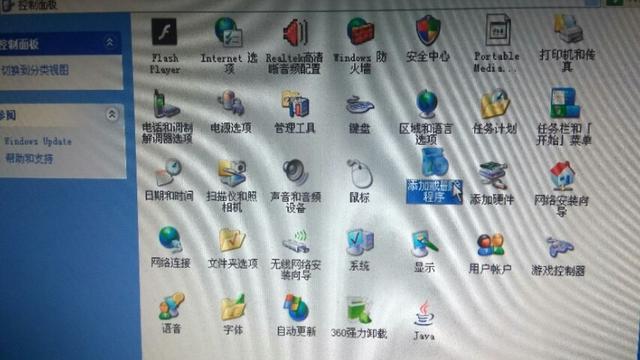This screenshot has width=640, height=360.
Task: Open 打印机和传真 icon
Action: coord(568,29)
